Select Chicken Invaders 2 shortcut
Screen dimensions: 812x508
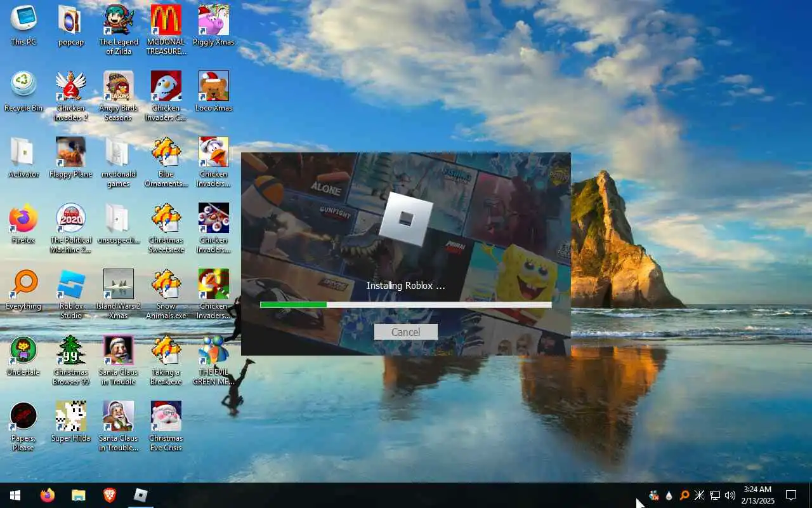click(x=71, y=96)
